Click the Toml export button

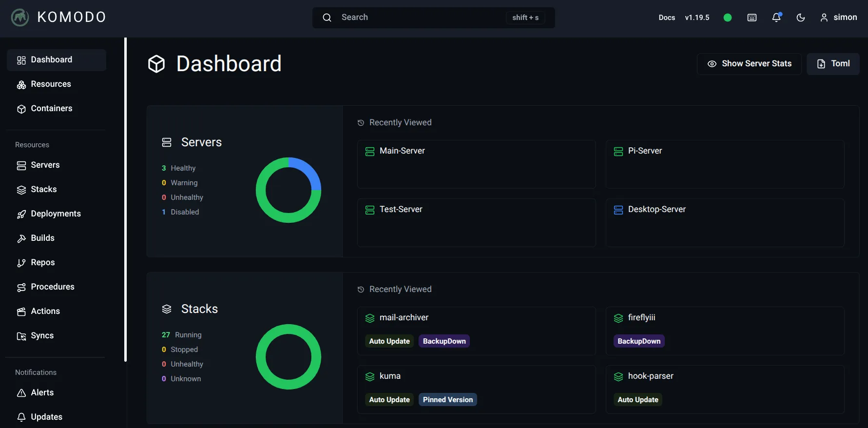tap(833, 64)
